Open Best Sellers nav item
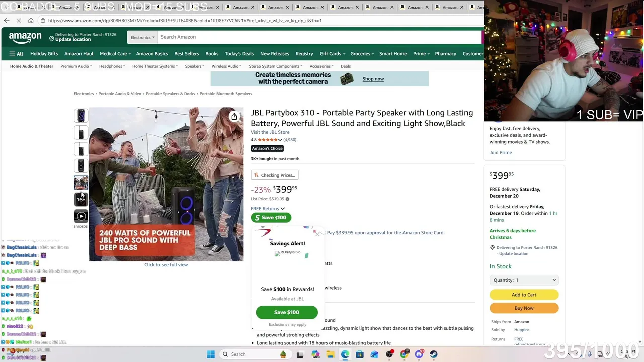 point(186,54)
